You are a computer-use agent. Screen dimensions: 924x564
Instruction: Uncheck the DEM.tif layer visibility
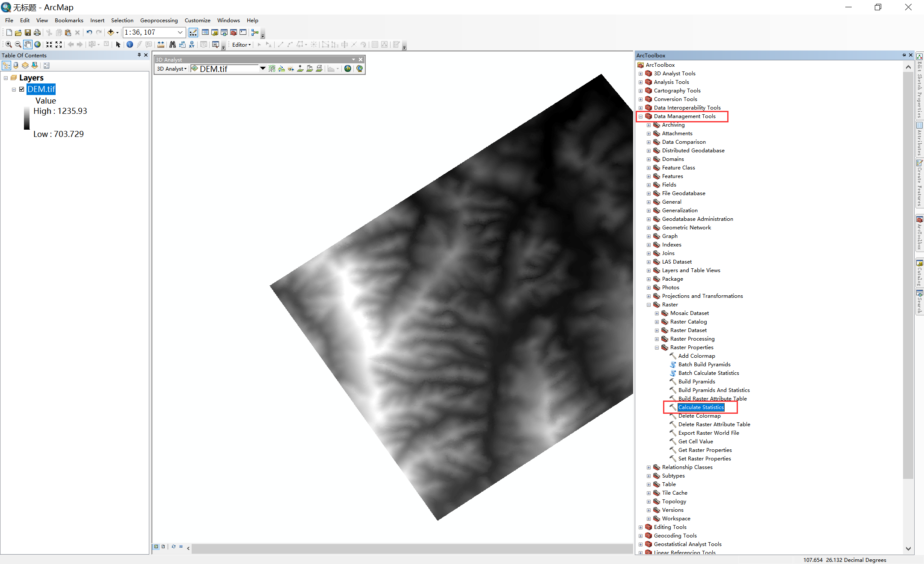point(21,89)
